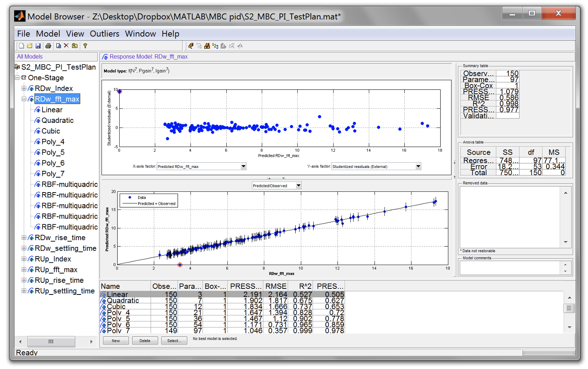Click the Up one level folder icon
588x369 pixels.
pos(75,46)
